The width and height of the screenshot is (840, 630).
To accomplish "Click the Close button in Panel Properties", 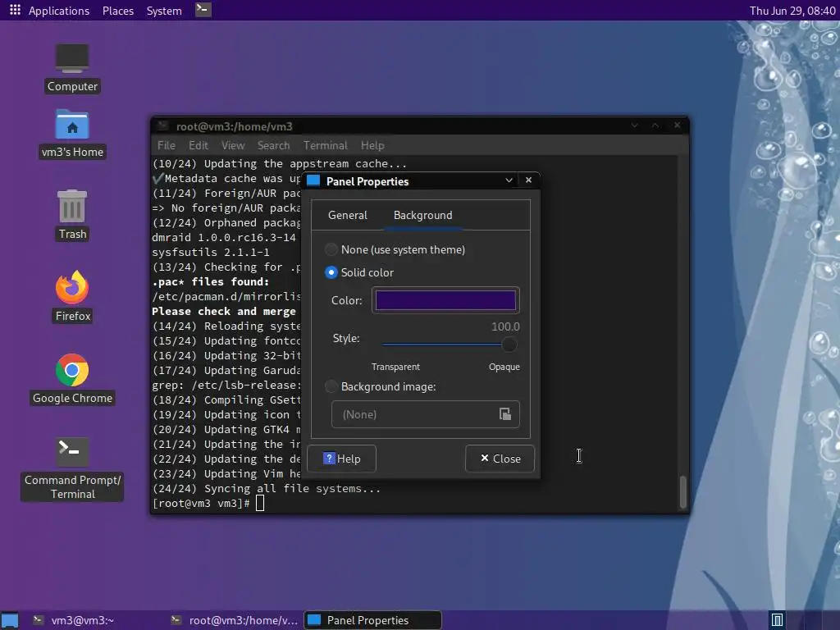I will tap(500, 459).
